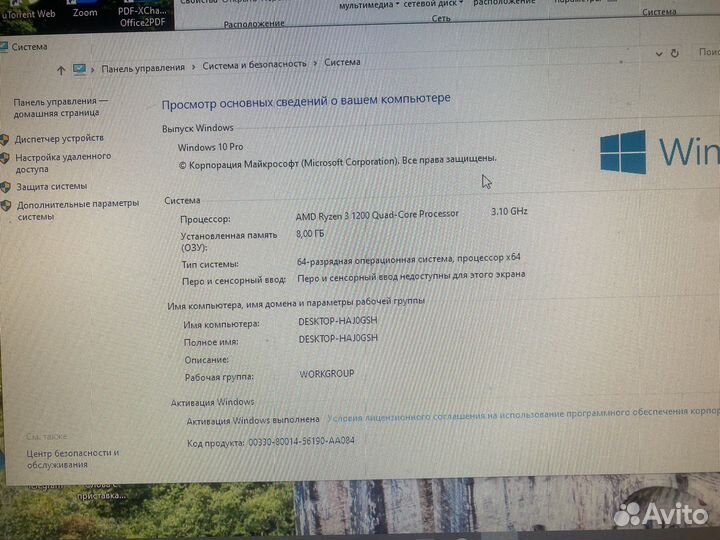Select processor speed 3.10 GHz
Screen dimensions: 720x540
[509, 211]
